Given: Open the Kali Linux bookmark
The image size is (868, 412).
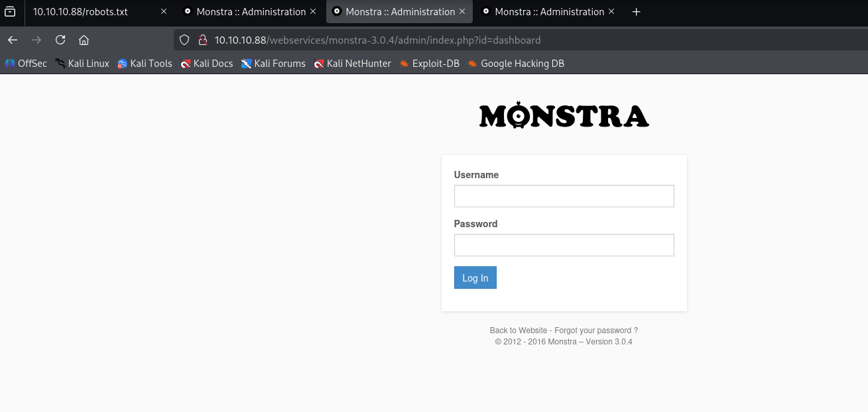Looking at the screenshot, I should (82, 64).
